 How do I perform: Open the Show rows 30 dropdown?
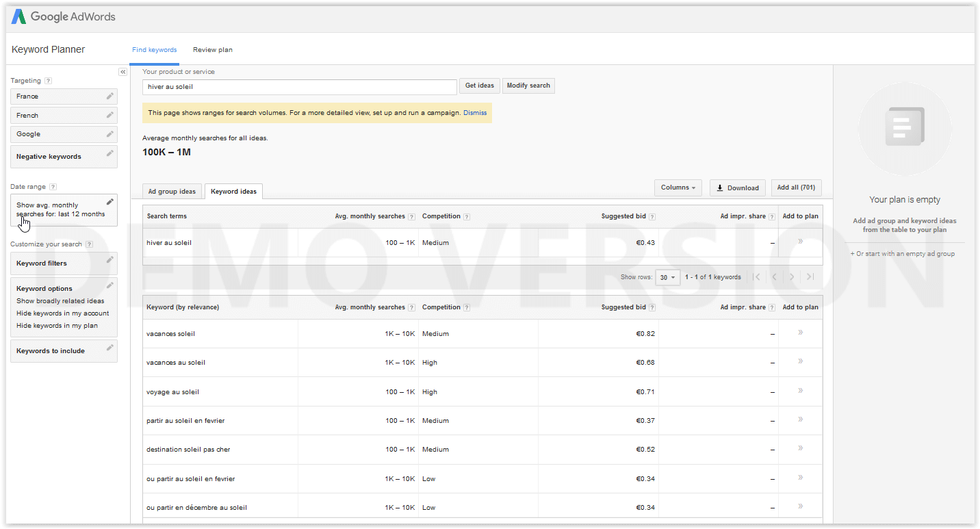pyautogui.click(x=667, y=277)
